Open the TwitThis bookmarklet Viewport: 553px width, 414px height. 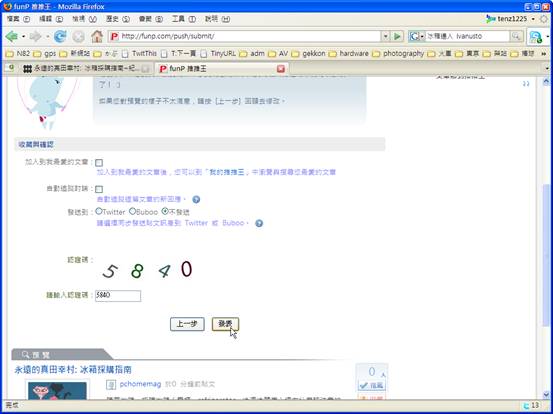pyautogui.click(x=139, y=54)
